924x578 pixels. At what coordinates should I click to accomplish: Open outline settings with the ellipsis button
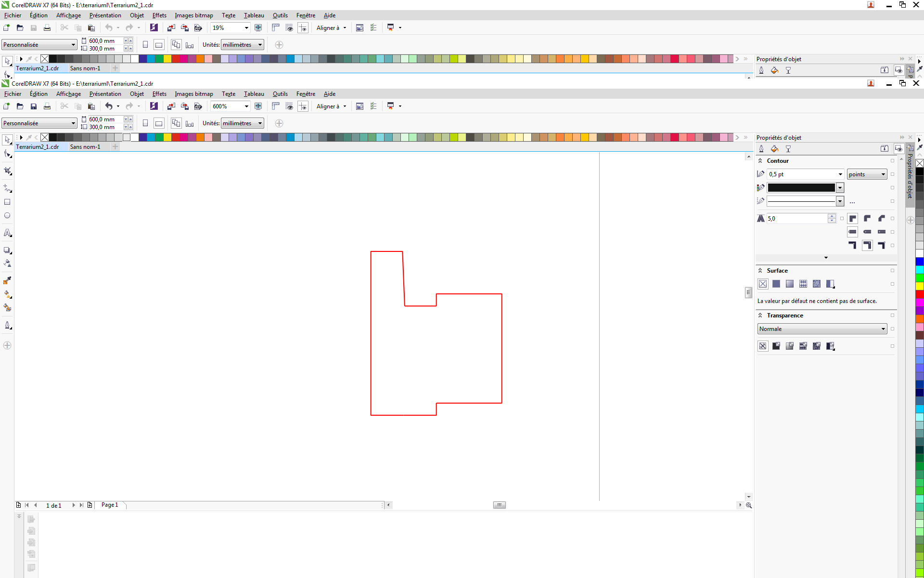pos(852,202)
